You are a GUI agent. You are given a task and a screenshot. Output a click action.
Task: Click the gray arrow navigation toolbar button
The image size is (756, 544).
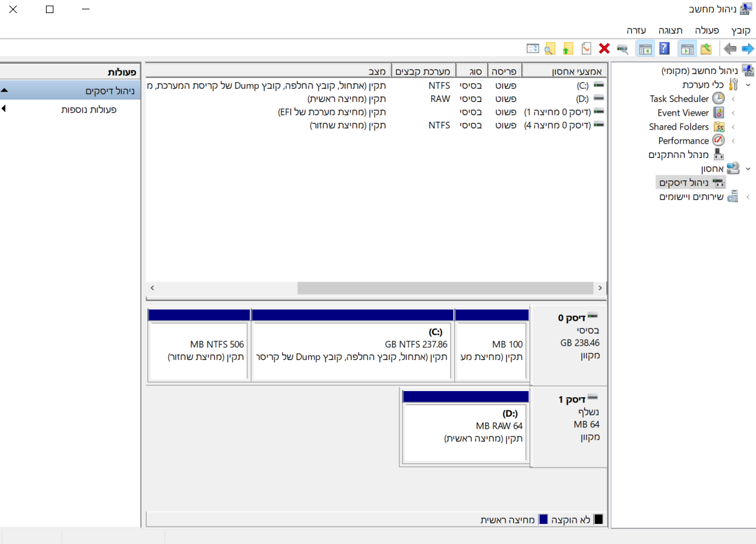731,48
